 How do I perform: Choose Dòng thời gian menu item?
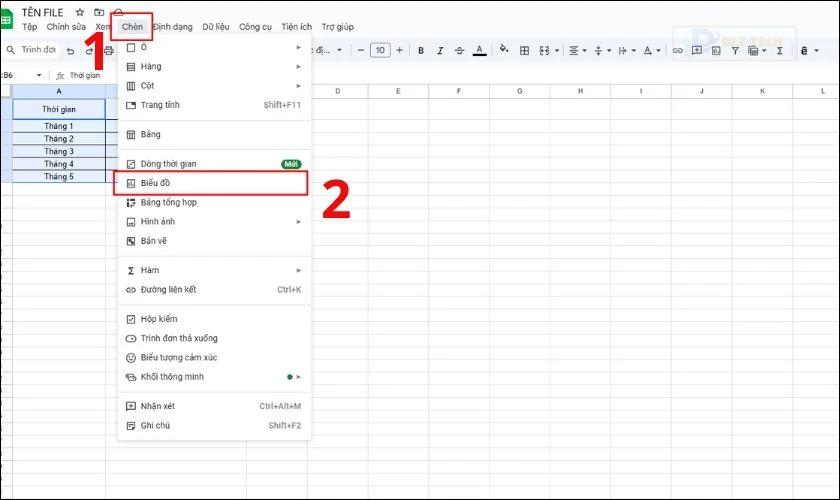[214, 164]
